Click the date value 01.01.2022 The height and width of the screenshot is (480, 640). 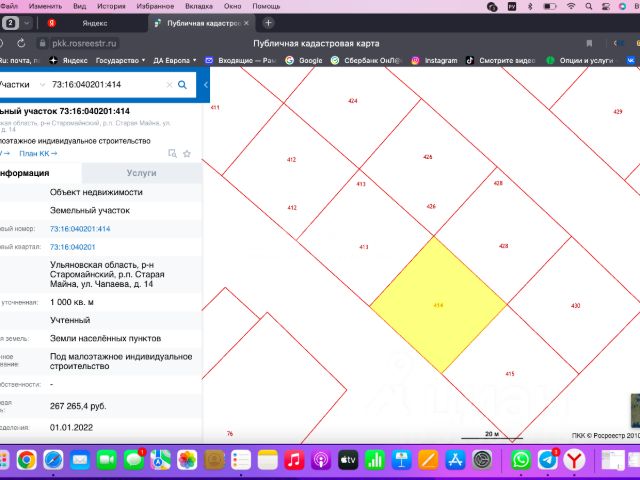(x=71, y=427)
